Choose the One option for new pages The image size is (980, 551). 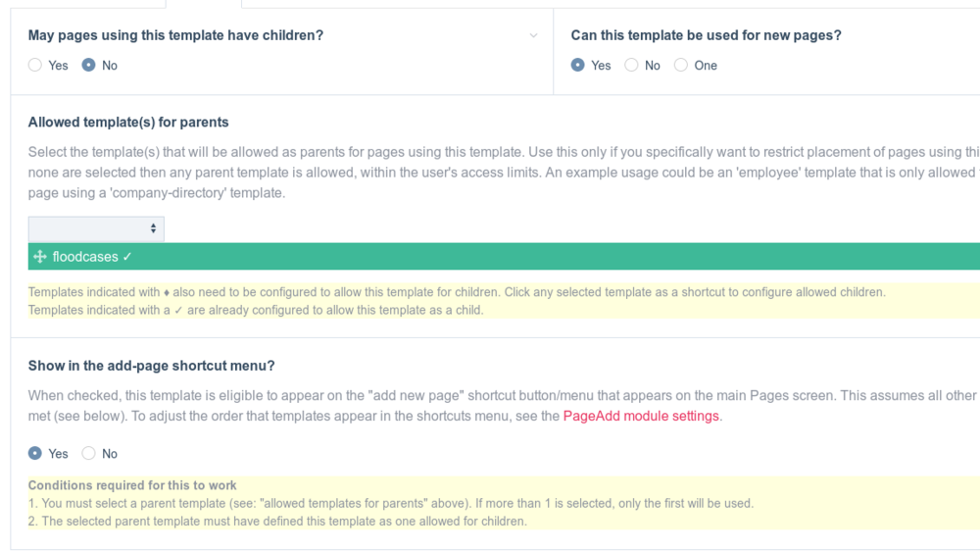point(681,65)
